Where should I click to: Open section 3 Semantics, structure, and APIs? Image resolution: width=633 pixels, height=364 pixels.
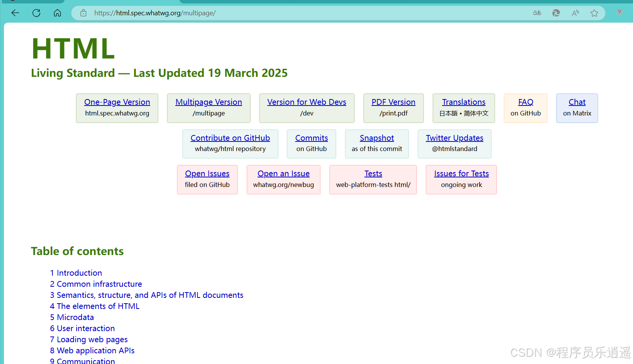point(147,295)
